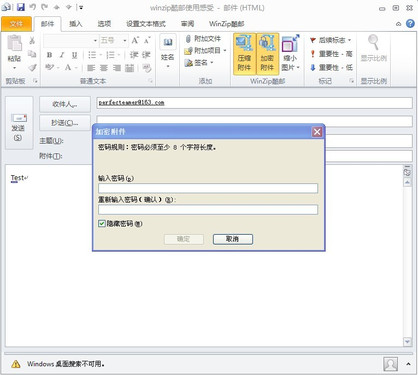Open the font name dropdown
Image resolution: width=418 pixels, height=375 pixels.
click(x=95, y=41)
